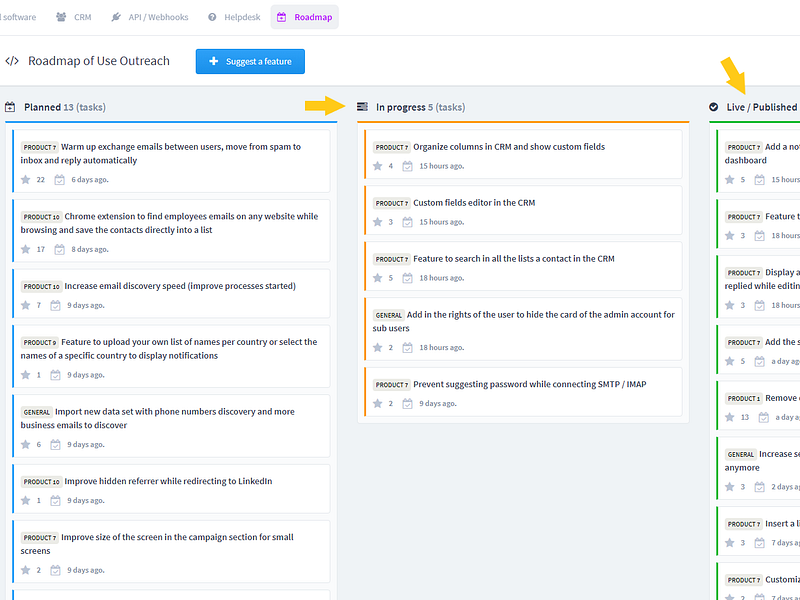Click '6 days ago.' on Warm up task

click(90, 180)
